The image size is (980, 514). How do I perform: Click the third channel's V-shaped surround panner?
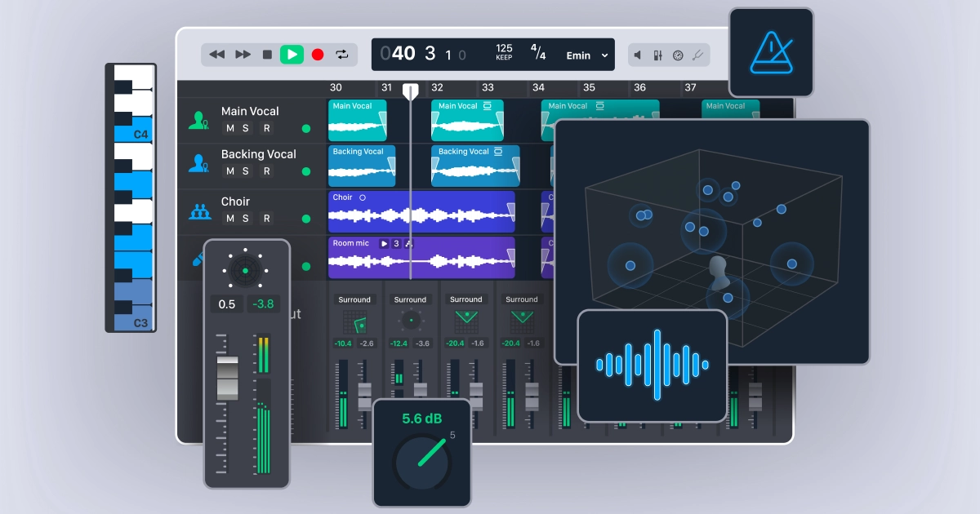465,321
